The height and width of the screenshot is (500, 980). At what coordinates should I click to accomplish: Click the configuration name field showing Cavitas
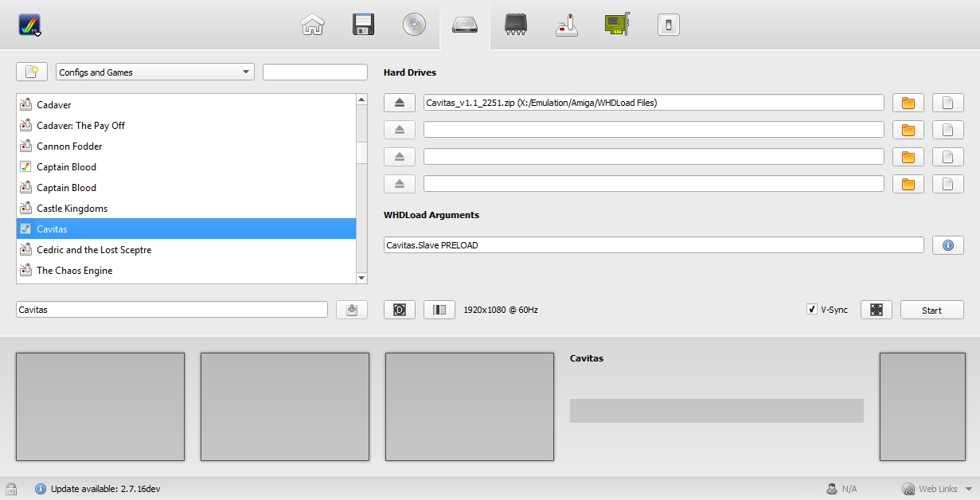(x=172, y=310)
